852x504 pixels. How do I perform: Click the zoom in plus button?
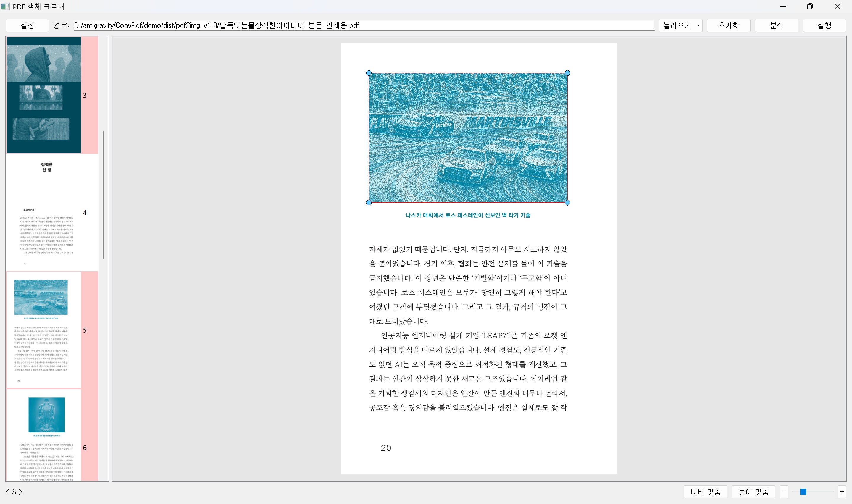point(842,492)
